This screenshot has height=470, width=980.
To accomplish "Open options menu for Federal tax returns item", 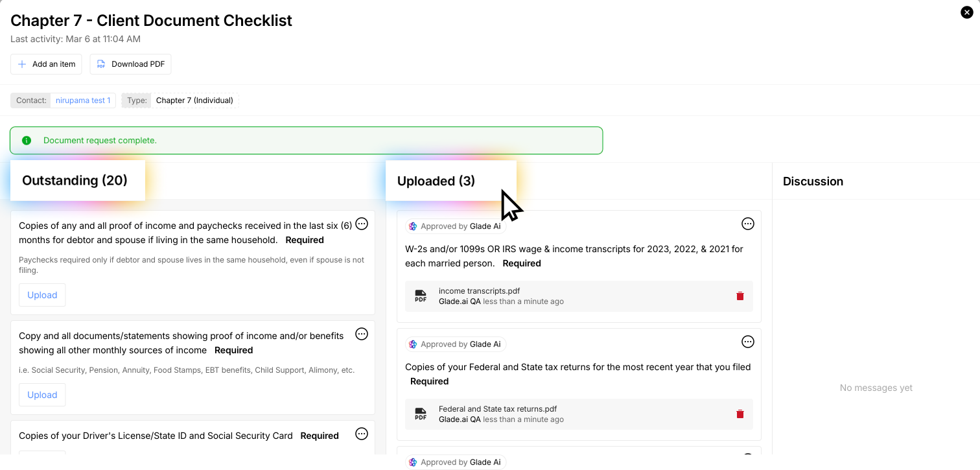I will (x=748, y=342).
